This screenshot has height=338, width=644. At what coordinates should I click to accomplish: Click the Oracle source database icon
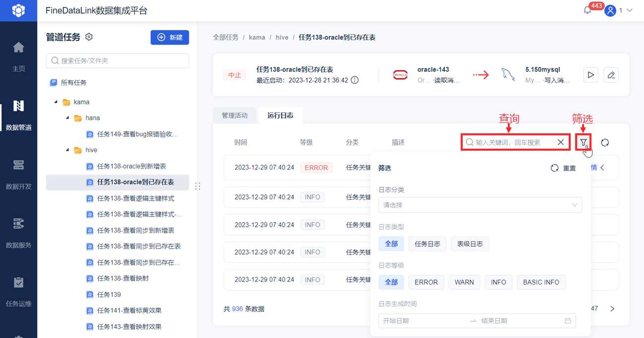[x=400, y=75]
